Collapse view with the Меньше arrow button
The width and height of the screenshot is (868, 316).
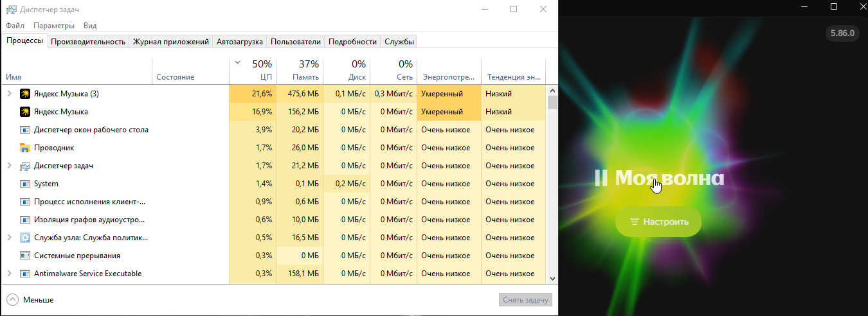click(x=13, y=300)
